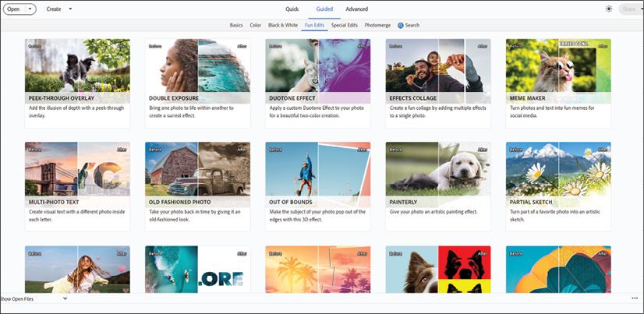The image size is (644, 314).
Task: Open the Photomerge category tab
Action: [x=378, y=26]
